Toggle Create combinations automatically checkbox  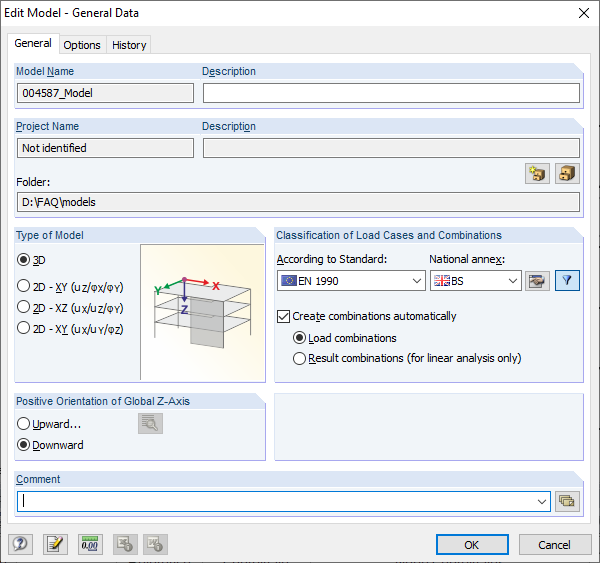click(283, 317)
